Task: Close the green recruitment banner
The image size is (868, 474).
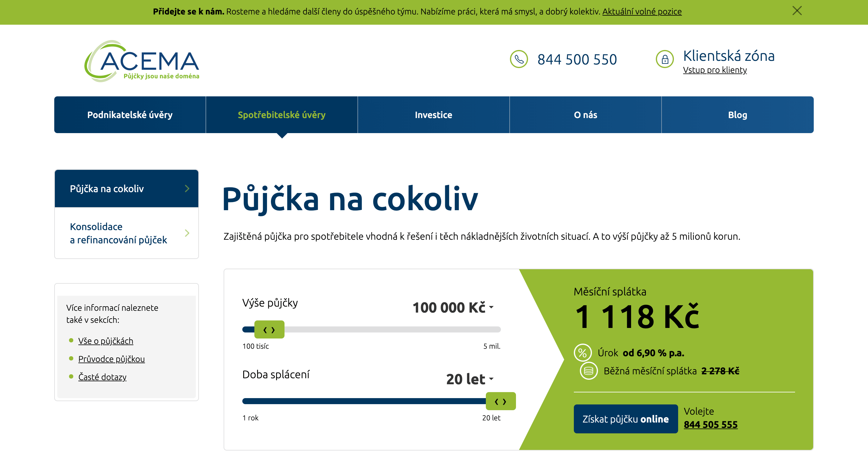Action: 797,11
